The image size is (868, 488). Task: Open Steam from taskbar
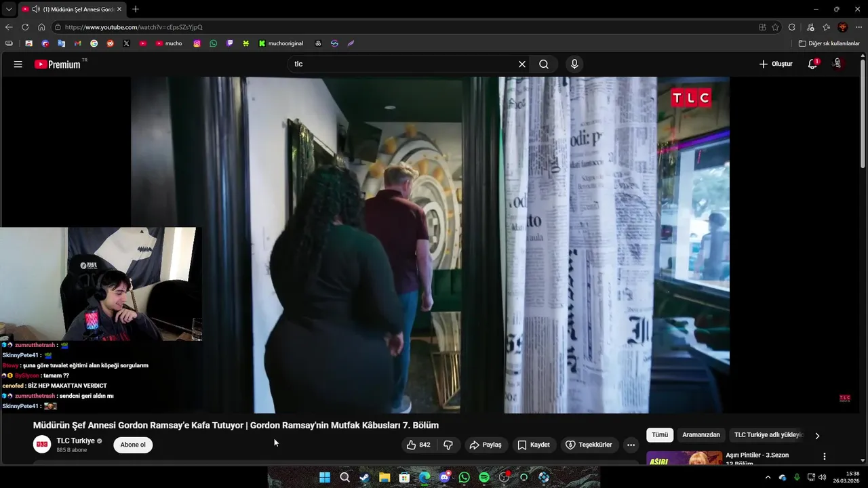[364, 477]
